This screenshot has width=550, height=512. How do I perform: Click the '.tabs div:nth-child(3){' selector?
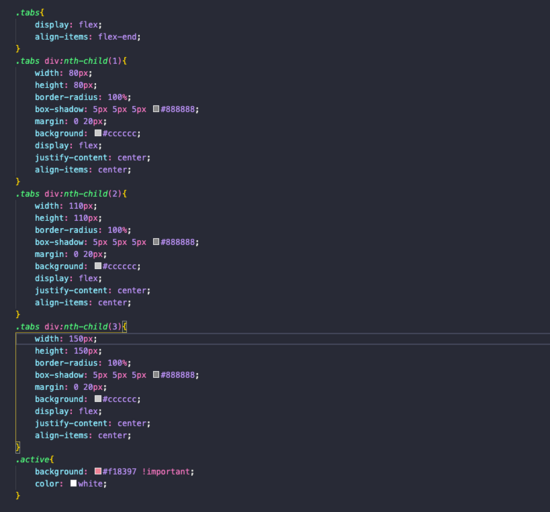[x=71, y=327]
